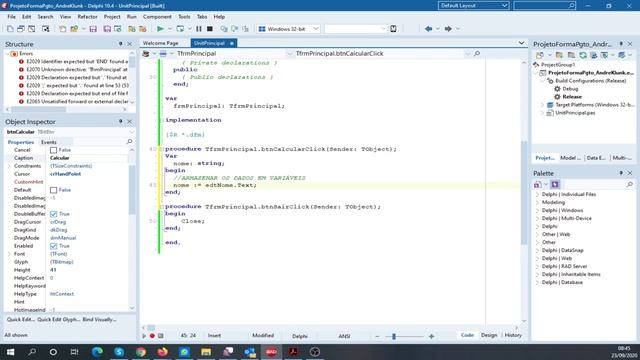Open the Component menu

157,17
